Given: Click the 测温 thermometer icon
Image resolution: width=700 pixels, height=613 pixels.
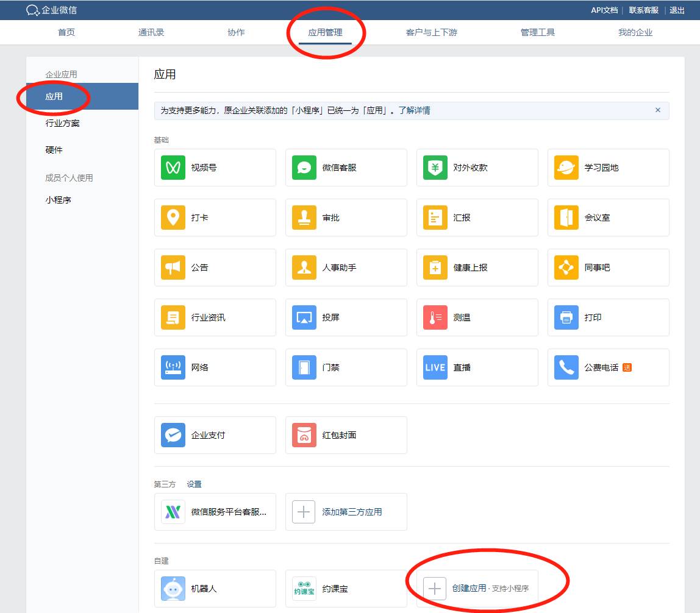Looking at the screenshot, I should tap(435, 317).
